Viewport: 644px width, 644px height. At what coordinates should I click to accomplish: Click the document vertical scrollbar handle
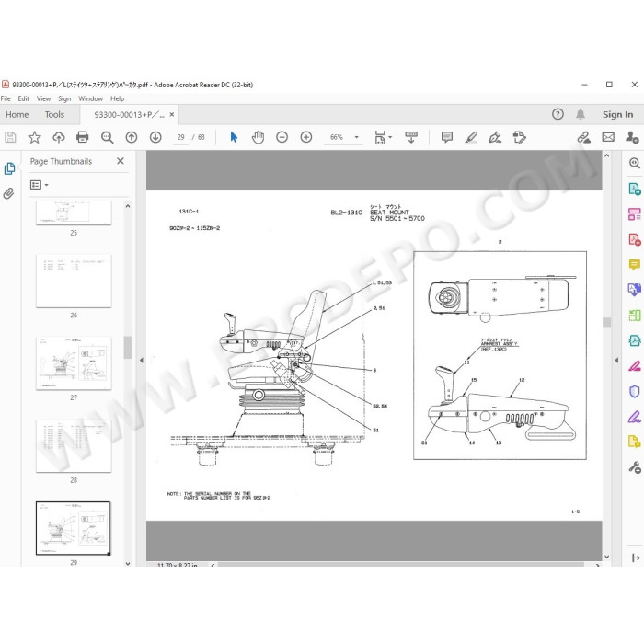coord(606,322)
